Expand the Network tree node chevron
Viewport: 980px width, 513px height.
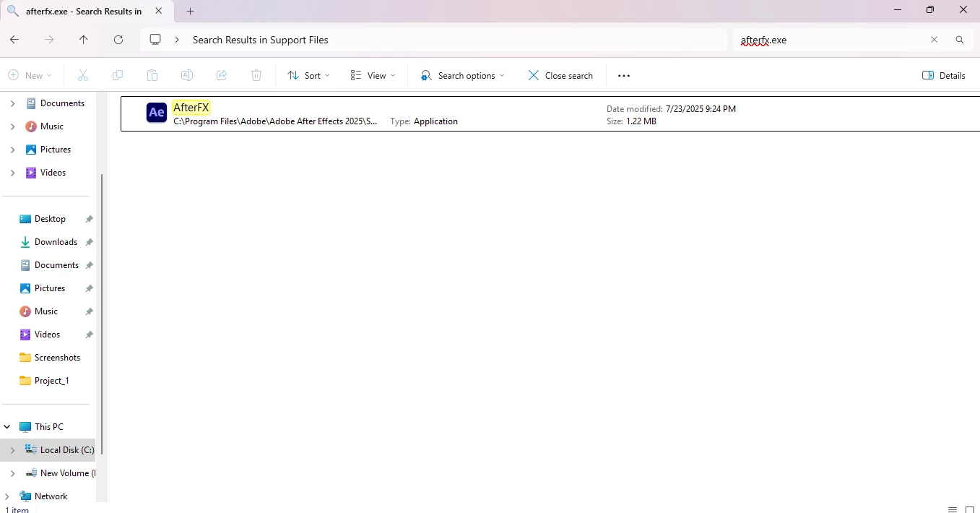point(7,496)
